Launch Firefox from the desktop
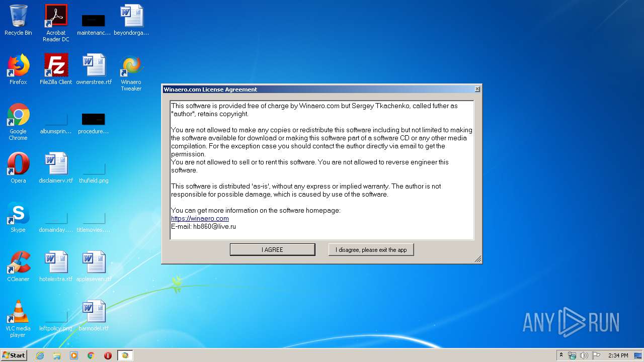644x362 pixels. point(18,69)
